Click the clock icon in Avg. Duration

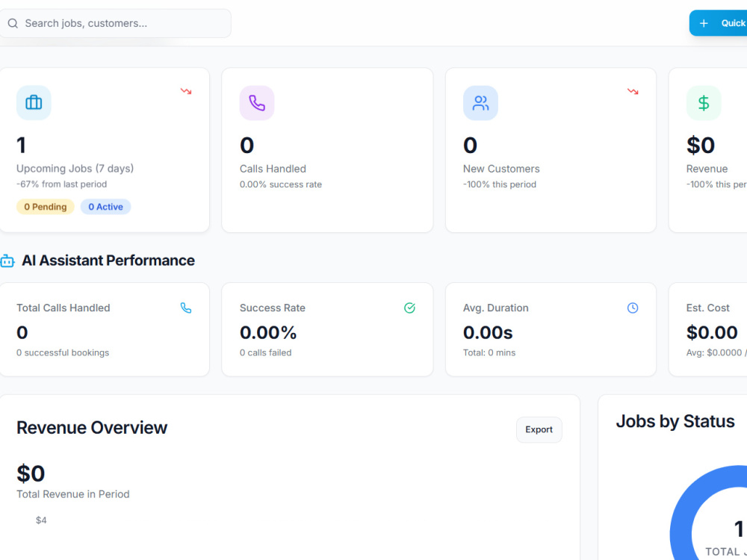pos(633,308)
